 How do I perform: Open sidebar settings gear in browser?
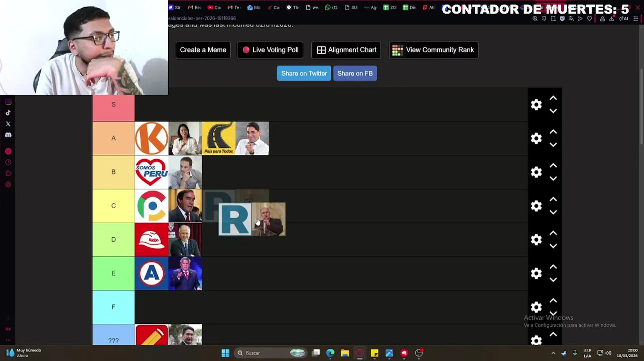coord(8,185)
